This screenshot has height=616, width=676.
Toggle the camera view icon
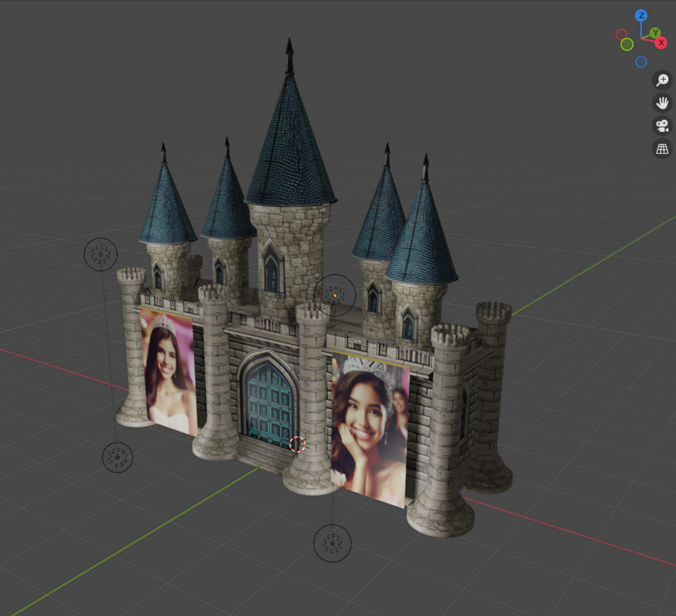pos(662,126)
